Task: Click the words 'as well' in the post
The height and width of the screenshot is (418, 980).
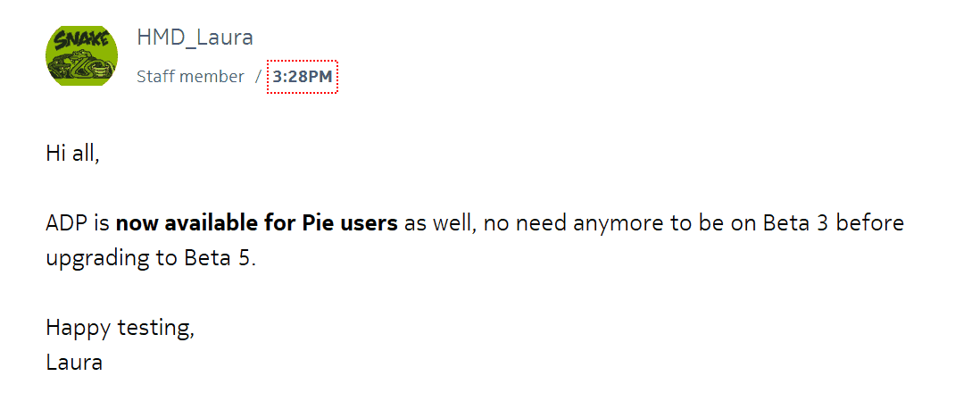Action: pyautogui.click(x=440, y=224)
